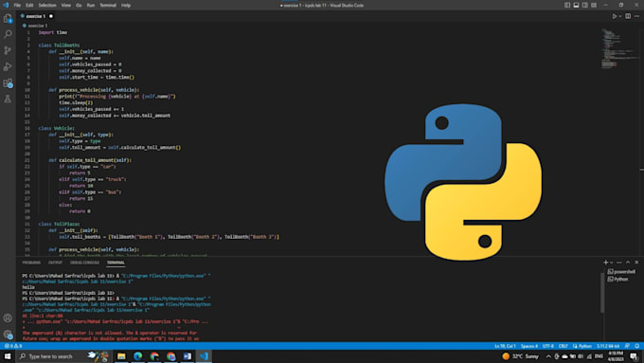
Task: Run the Python file with play button
Action: tap(615, 16)
